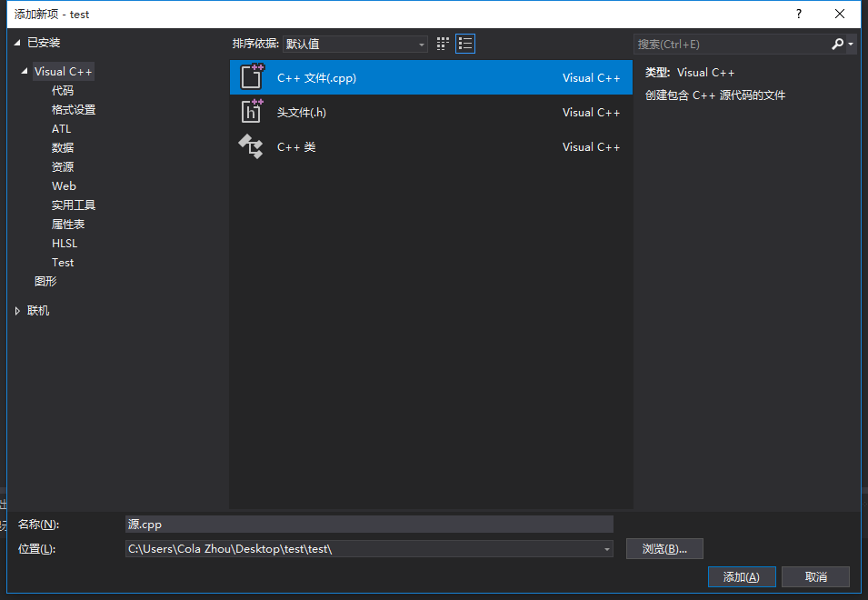Click the 头文件(.h) template icon

click(x=251, y=112)
